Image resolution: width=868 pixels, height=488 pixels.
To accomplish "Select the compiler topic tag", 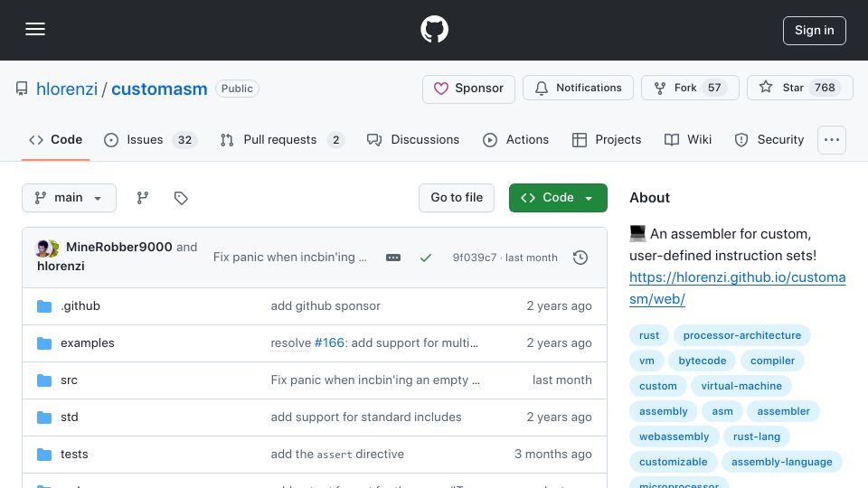I will point(772,361).
